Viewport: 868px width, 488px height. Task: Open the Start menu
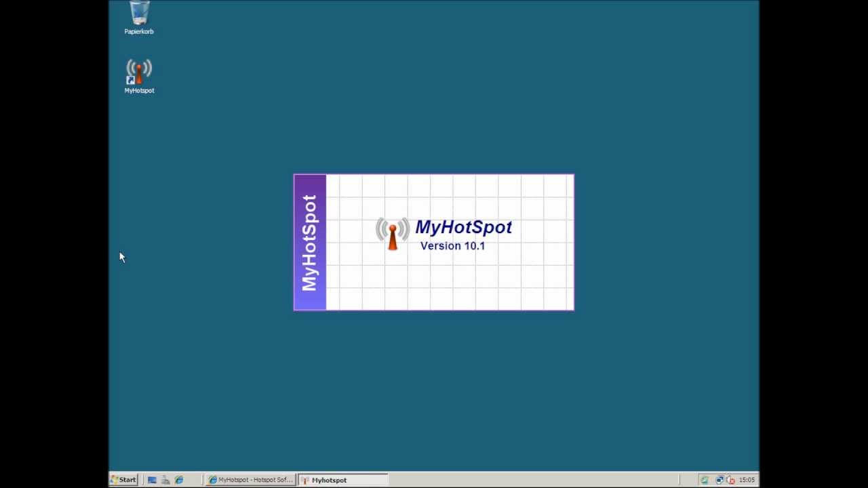coord(123,480)
